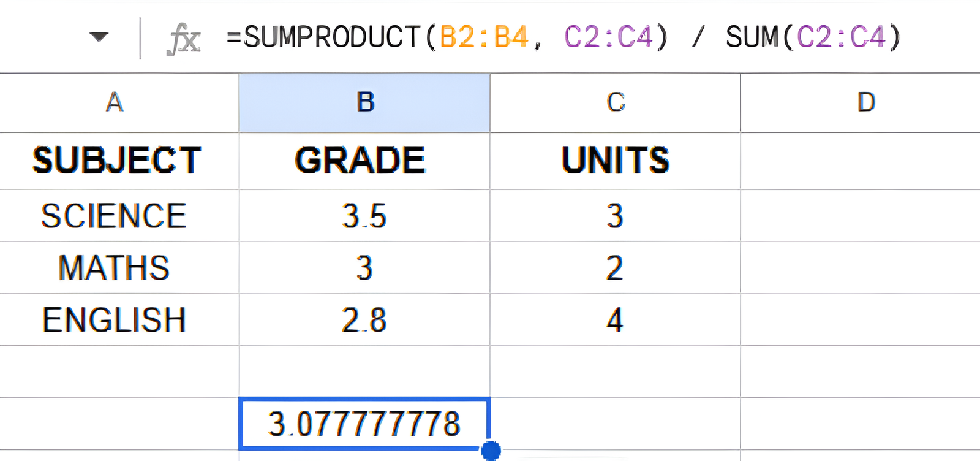Select column header C
Viewport: 980px width, 461px height.
coord(616,102)
